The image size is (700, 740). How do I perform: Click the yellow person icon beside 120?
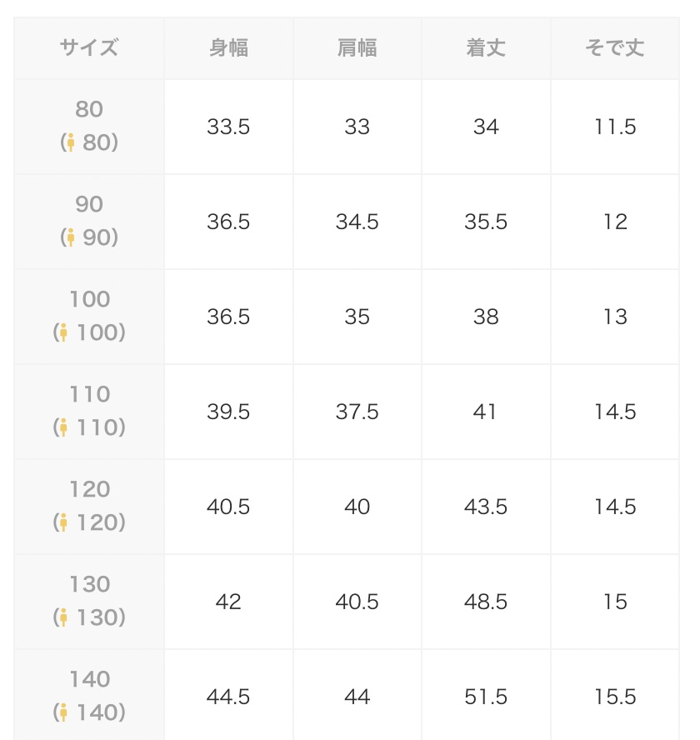(63, 522)
